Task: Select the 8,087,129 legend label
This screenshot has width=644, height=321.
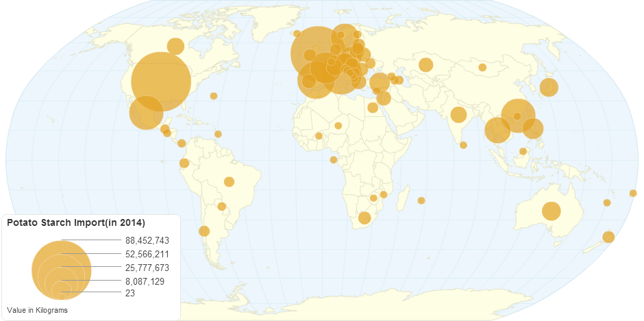Action: (145, 281)
